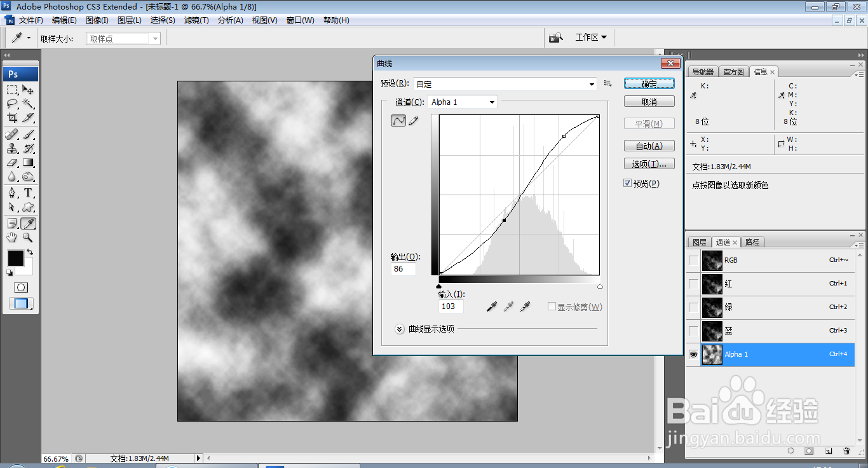Open the Image (图像) menu
The width and height of the screenshot is (868, 468).
click(97, 20)
